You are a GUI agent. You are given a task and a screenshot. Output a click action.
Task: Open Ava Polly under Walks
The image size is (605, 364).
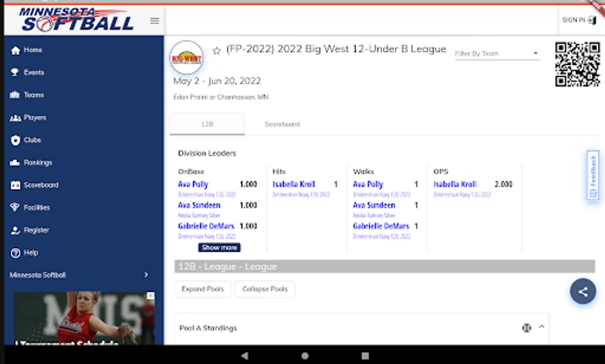tap(368, 184)
